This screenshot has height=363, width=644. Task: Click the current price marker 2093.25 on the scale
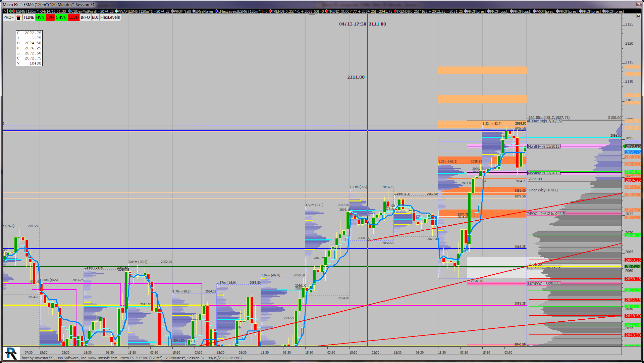click(x=632, y=146)
